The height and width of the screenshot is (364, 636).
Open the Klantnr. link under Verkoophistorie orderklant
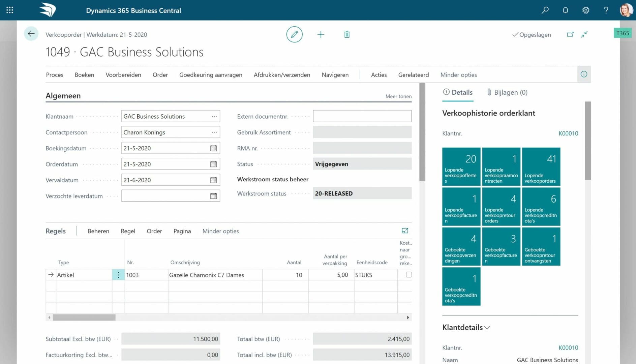point(568,133)
